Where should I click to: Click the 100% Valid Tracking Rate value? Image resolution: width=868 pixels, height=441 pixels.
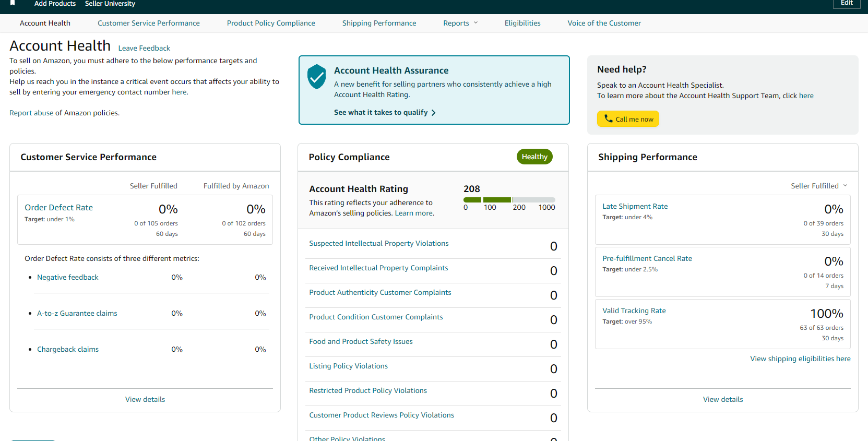click(x=827, y=314)
